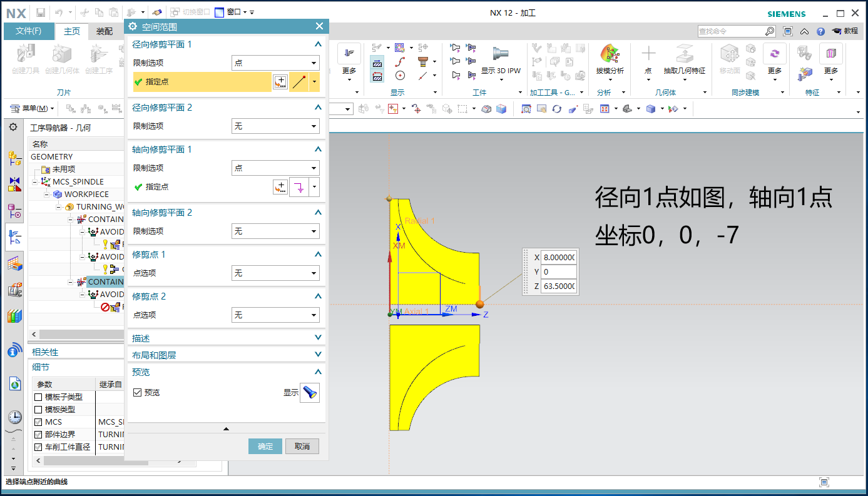Select the WORKPIECE tree node

86,195
